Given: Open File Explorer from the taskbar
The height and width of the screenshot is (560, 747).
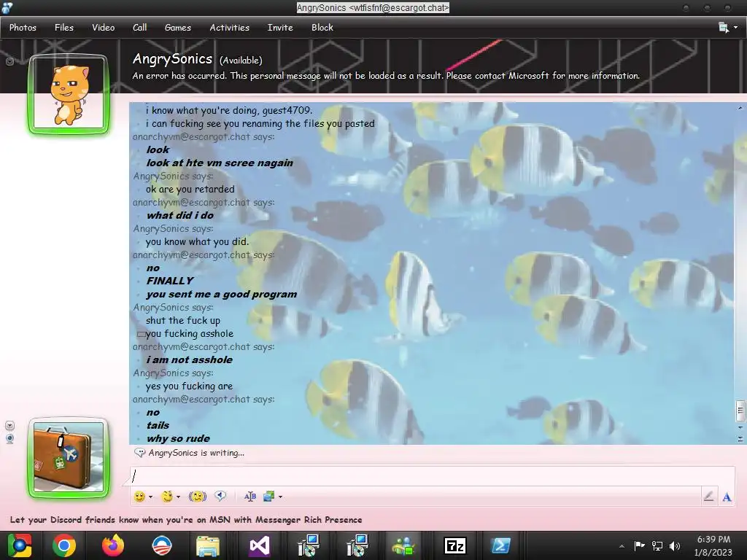Looking at the screenshot, I should tap(208, 546).
